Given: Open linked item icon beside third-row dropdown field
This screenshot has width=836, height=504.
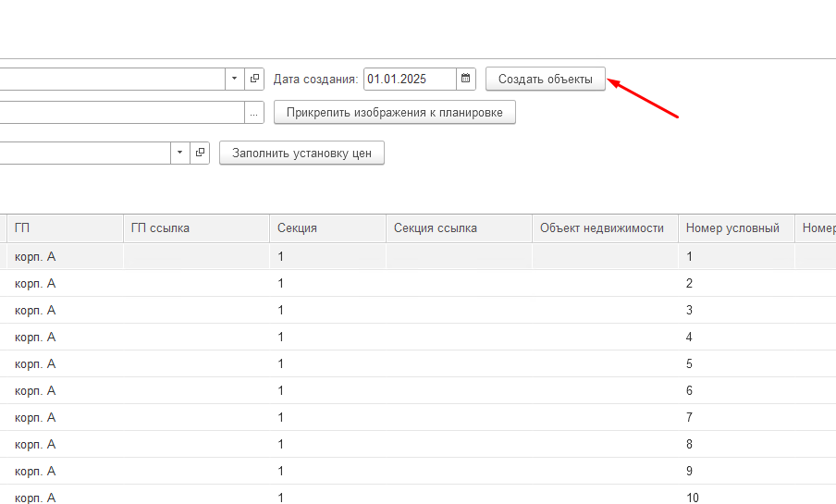Looking at the screenshot, I should 200,154.
